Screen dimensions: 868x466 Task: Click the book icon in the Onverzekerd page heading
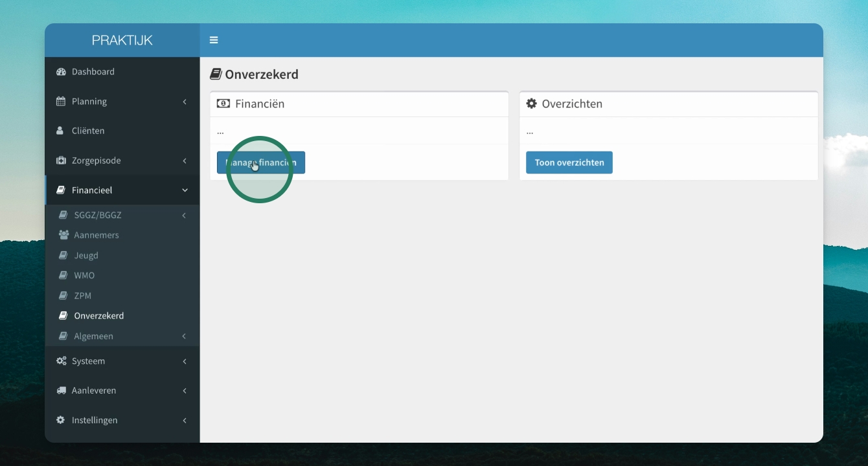coord(216,74)
